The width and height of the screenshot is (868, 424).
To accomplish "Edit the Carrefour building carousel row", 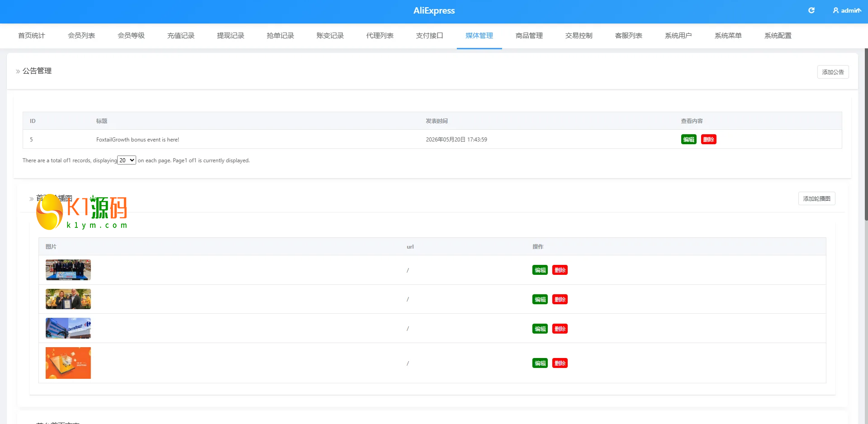I will pos(540,329).
